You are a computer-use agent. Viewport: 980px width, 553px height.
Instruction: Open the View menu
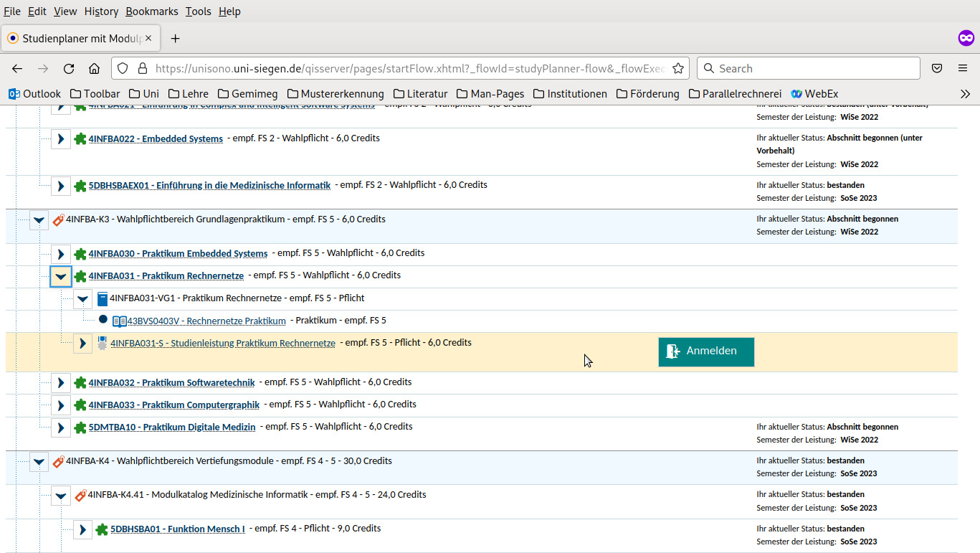click(x=65, y=11)
